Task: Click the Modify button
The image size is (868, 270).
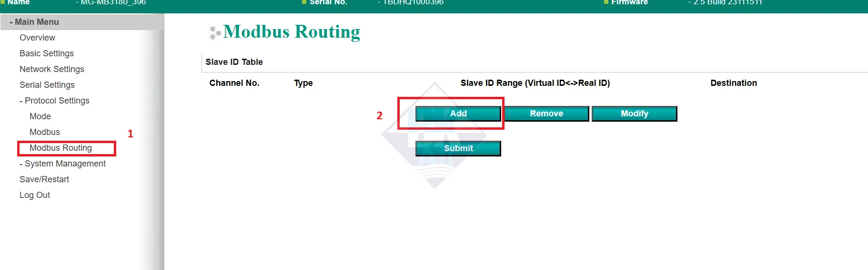Action: pos(635,114)
